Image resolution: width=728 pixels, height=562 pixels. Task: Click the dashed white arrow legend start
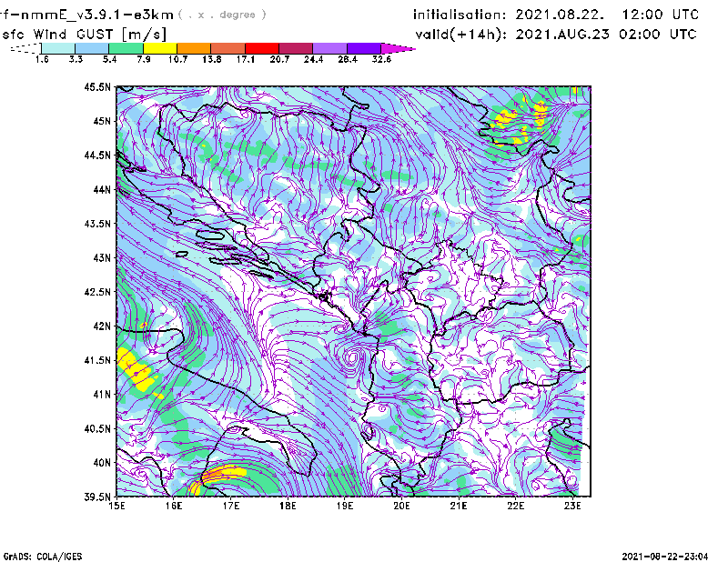point(25,48)
